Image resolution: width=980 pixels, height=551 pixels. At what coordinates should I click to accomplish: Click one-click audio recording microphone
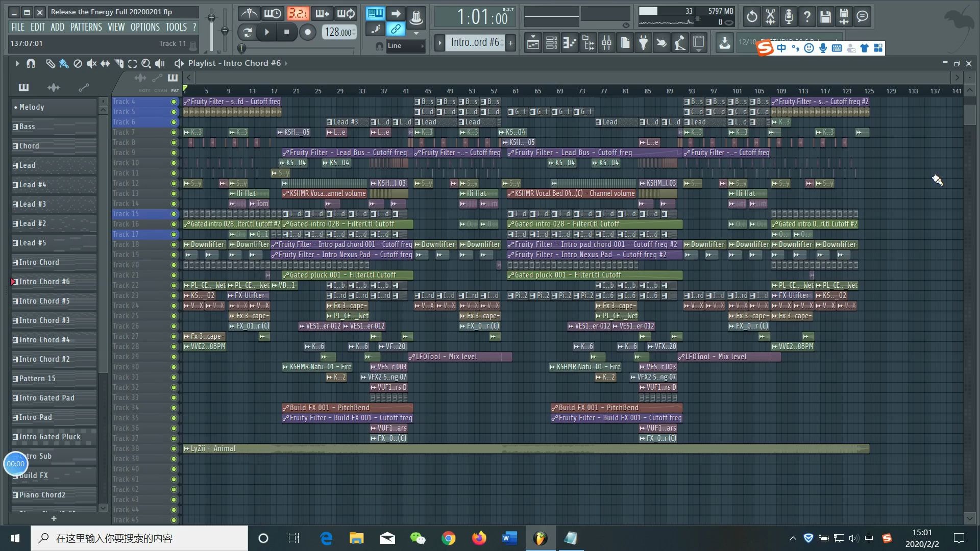(x=789, y=17)
